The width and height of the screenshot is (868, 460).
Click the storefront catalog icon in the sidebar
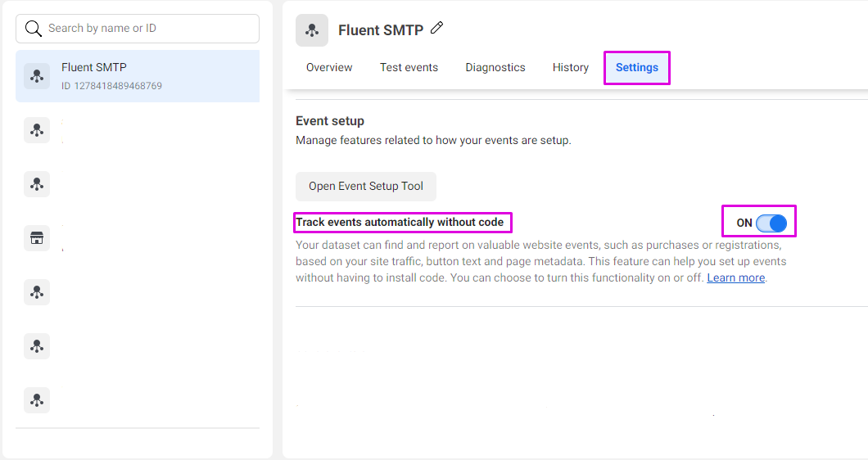[37, 238]
